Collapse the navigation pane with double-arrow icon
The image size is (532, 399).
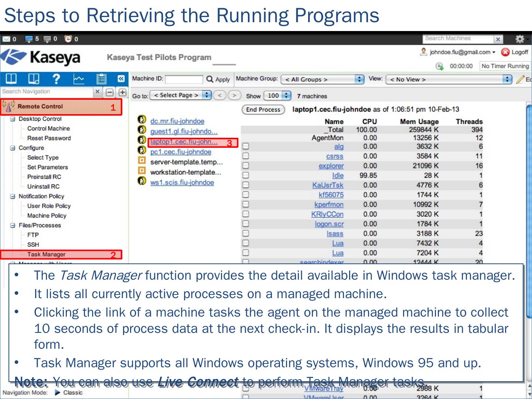coord(121,78)
